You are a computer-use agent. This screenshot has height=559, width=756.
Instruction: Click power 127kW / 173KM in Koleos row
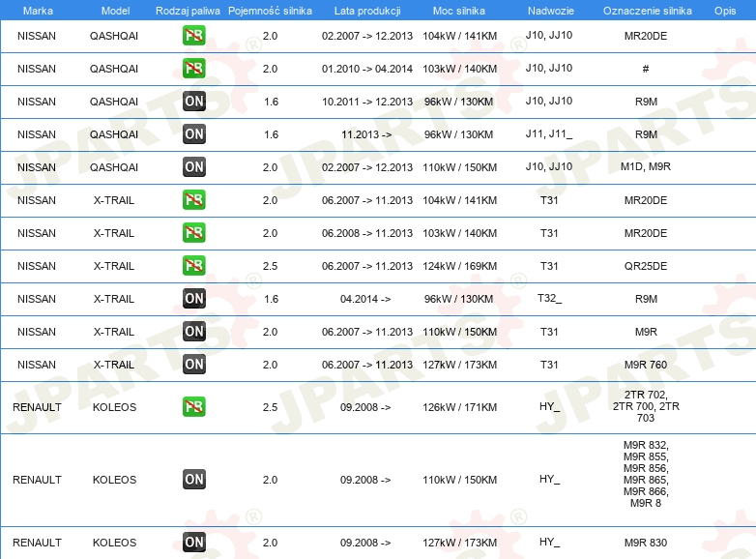click(459, 543)
